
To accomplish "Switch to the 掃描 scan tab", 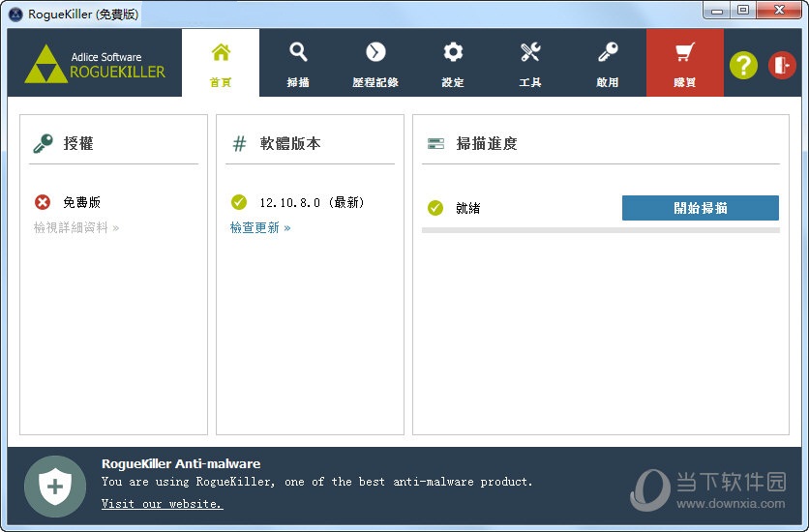I will [298, 63].
